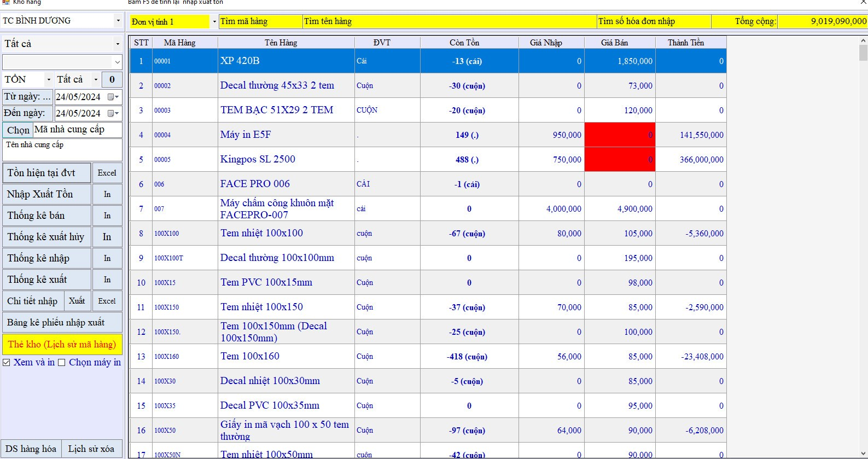
Task: Click the Tìm tên hàng search field
Action: point(450,21)
